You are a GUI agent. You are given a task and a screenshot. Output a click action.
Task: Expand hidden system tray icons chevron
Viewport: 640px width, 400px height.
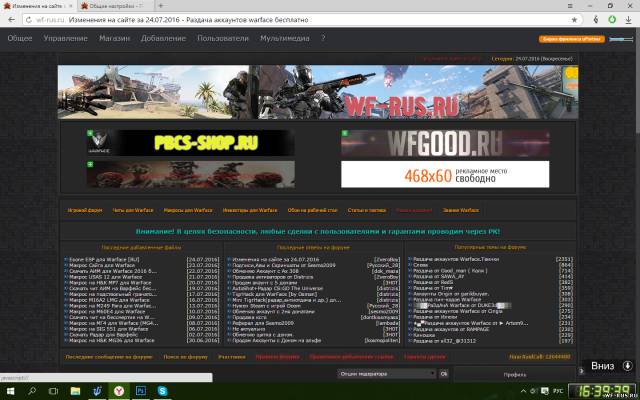coord(523,391)
